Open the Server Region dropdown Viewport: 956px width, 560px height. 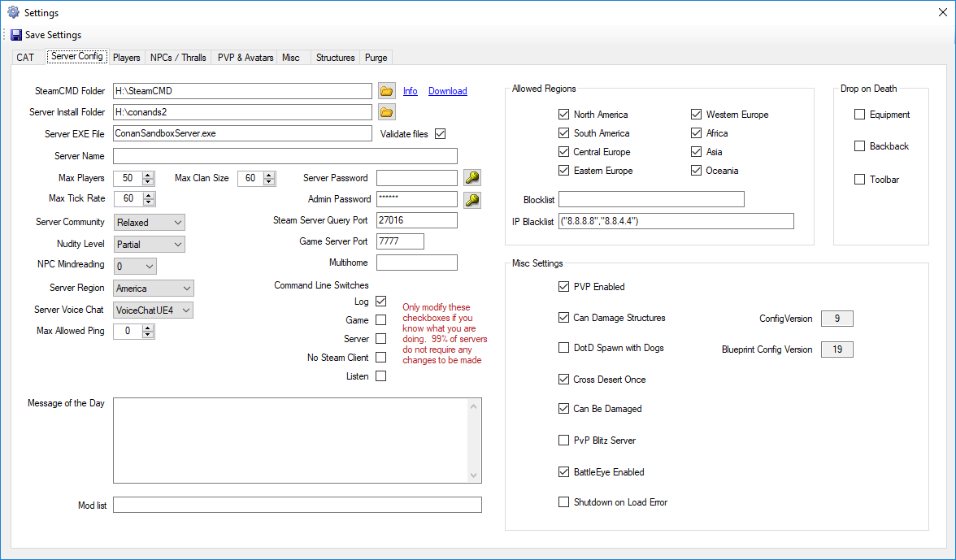[x=154, y=289]
